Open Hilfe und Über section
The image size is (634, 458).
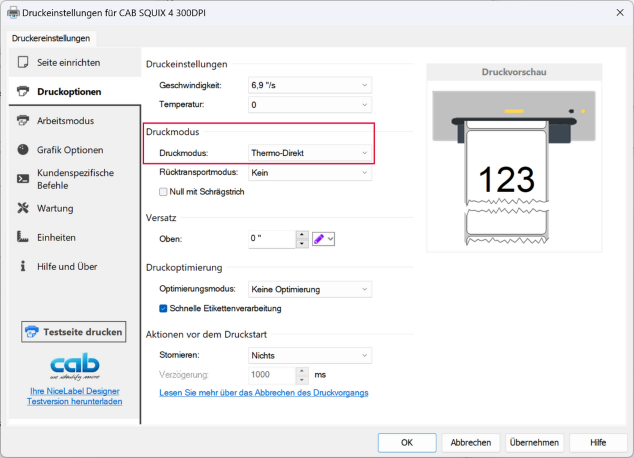pyautogui.click(x=75, y=266)
